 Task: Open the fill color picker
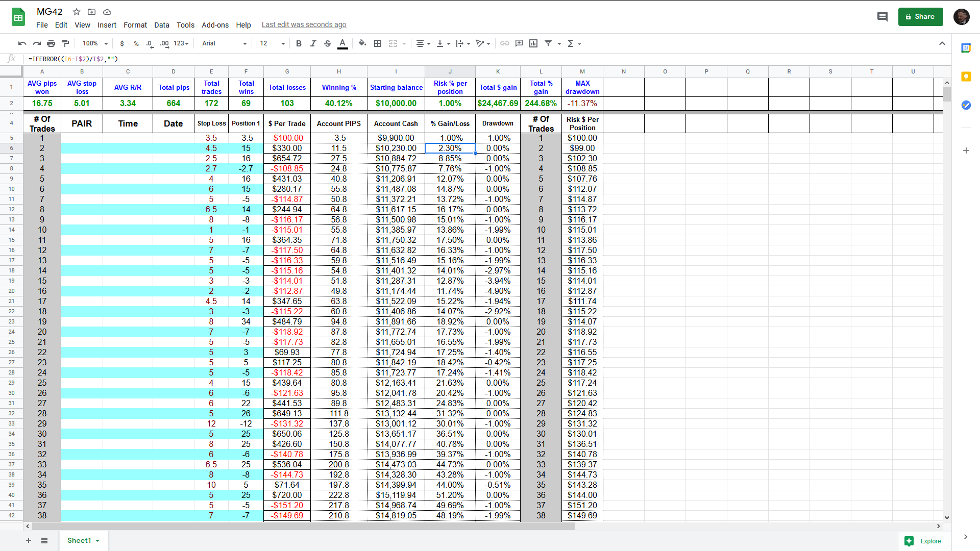[x=362, y=43]
